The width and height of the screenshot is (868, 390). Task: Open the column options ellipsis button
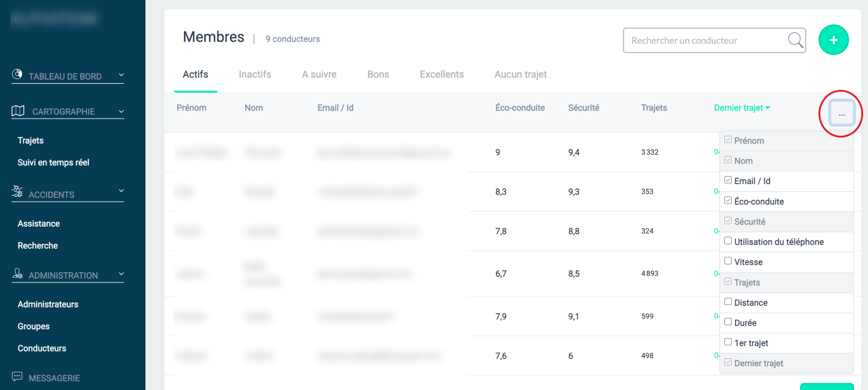[x=842, y=114]
